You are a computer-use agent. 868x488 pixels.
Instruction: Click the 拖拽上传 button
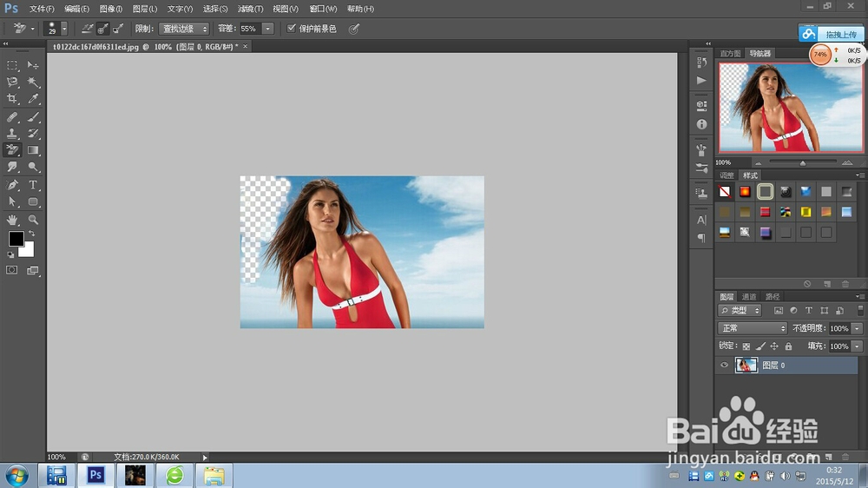tap(831, 34)
